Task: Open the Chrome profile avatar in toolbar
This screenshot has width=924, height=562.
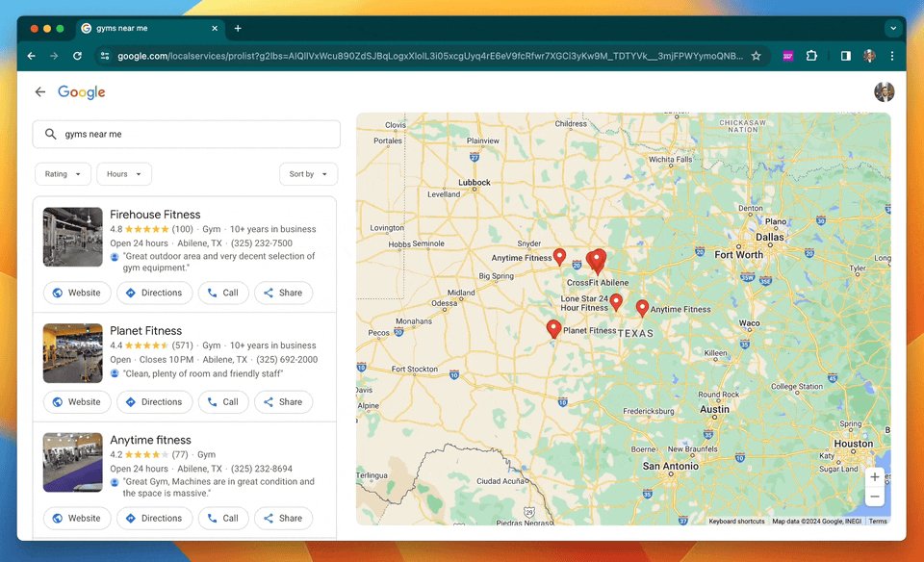Action: pyautogui.click(x=869, y=56)
